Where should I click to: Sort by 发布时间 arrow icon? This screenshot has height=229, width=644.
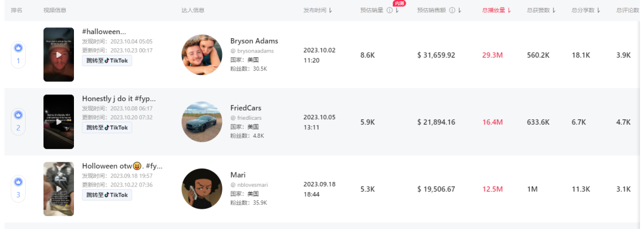pyautogui.click(x=330, y=10)
